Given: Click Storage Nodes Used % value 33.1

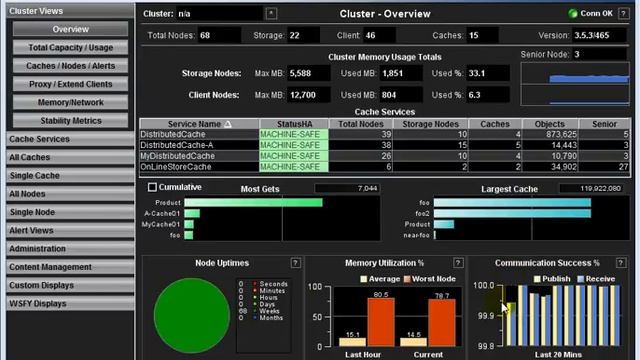Looking at the screenshot, I should pyautogui.click(x=488, y=73).
